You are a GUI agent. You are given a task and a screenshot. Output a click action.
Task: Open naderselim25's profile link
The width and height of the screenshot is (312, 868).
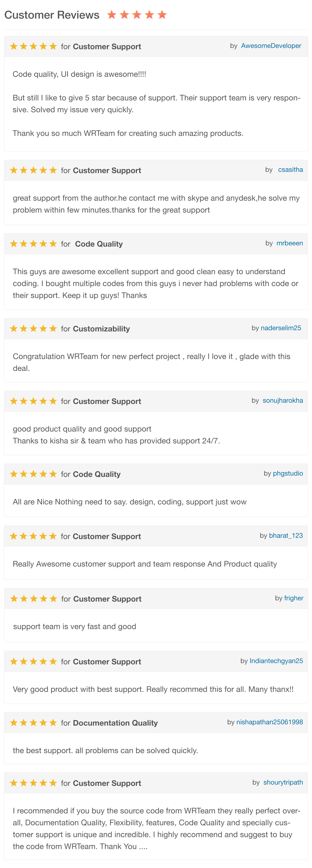click(x=281, y=328)
